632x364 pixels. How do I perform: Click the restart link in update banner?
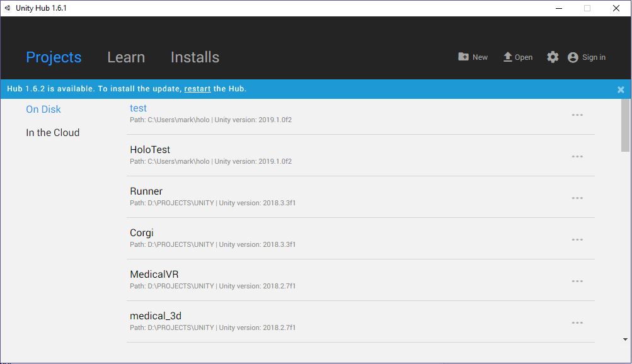[x=197, y=89]
